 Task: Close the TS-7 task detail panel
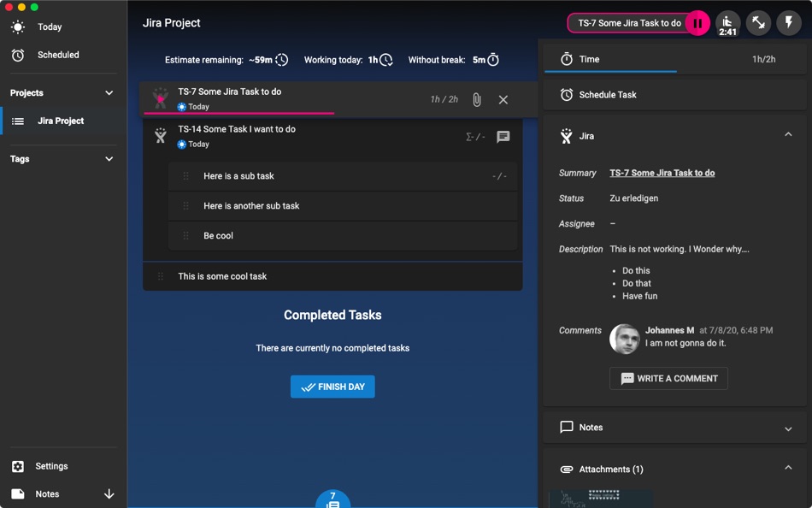503,99
